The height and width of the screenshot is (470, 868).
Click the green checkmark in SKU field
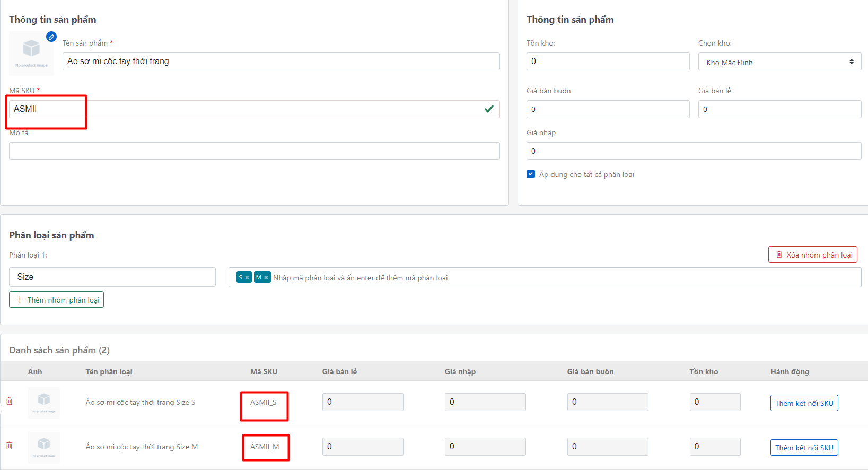(x=489, y=109)
